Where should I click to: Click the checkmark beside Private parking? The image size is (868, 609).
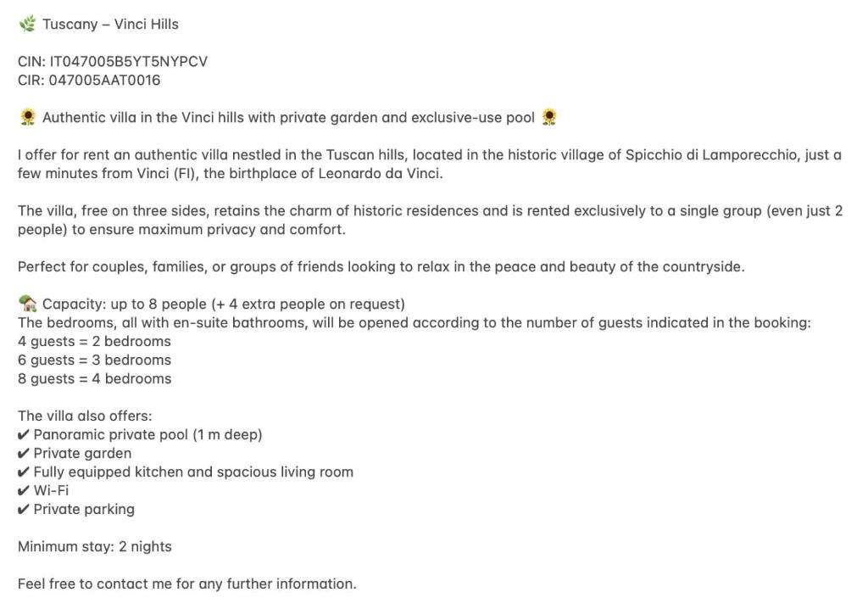[x=24, y=510]
